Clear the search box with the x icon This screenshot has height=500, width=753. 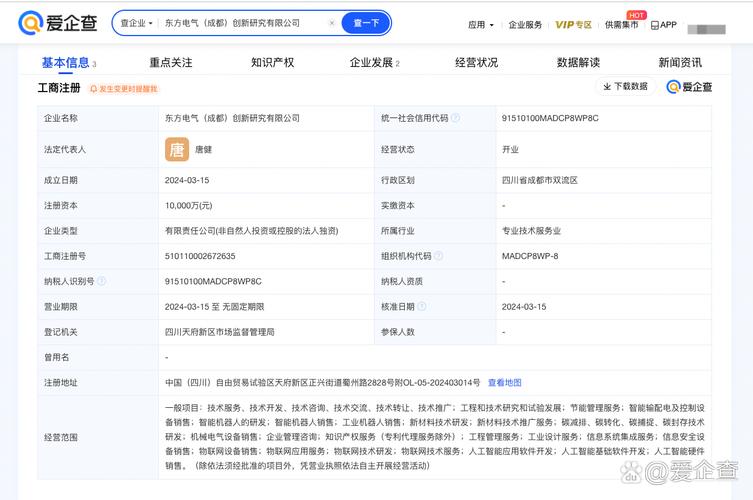point(331,23)
